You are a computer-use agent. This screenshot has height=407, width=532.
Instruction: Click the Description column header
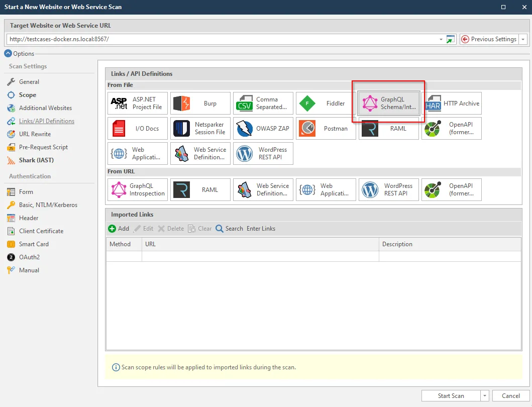450,244
